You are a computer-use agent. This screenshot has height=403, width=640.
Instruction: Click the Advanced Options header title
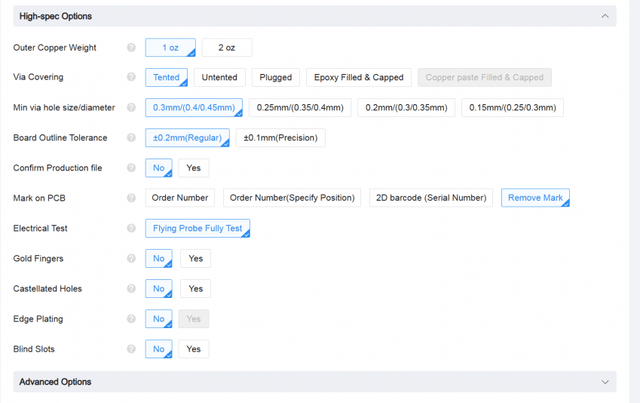[x=55, y=382]
